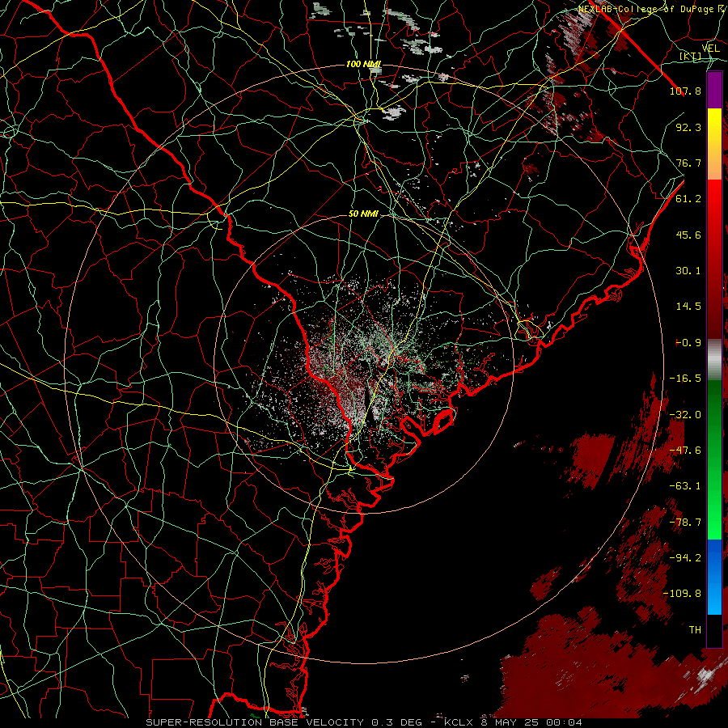The height and width of the screenshot is (728, 728).
Task: Click the [KT] units label
Action: (691, 57)
